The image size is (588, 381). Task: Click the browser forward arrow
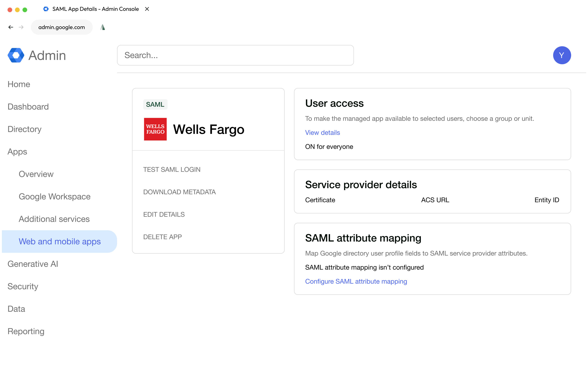tap(21, 27)
